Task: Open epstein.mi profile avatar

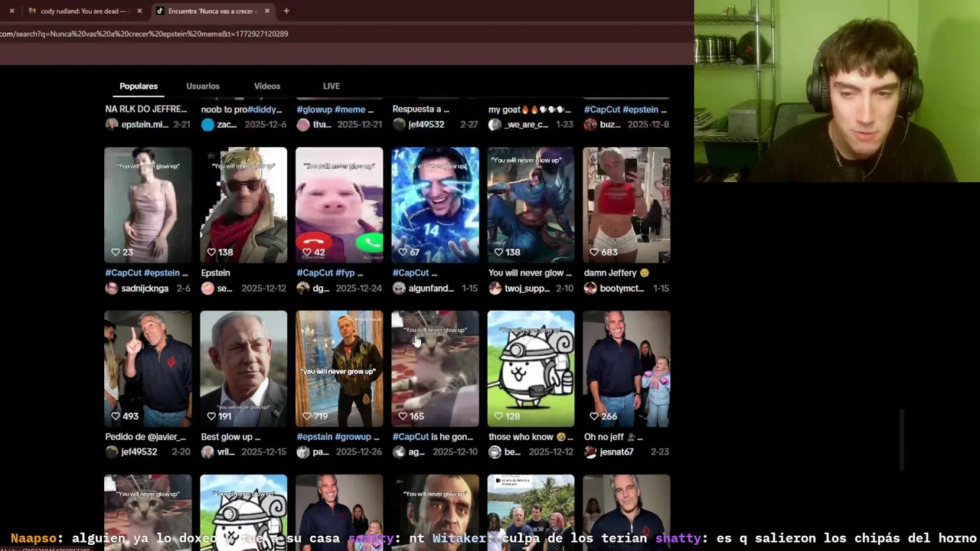Action: point(112,125)
